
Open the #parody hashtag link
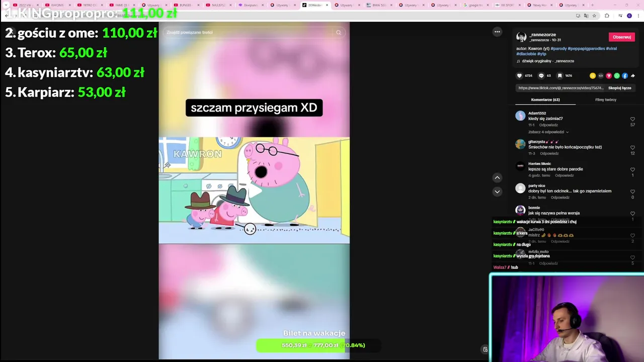tap(558, 48)
